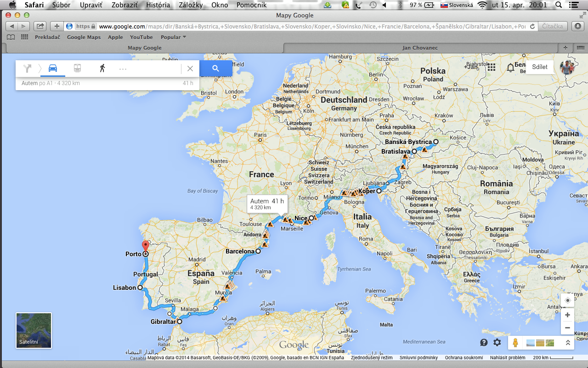Expand the Popular bookmarks dropdown
Viewport: 588px width, 368px height.
click(x=173, y=37)
